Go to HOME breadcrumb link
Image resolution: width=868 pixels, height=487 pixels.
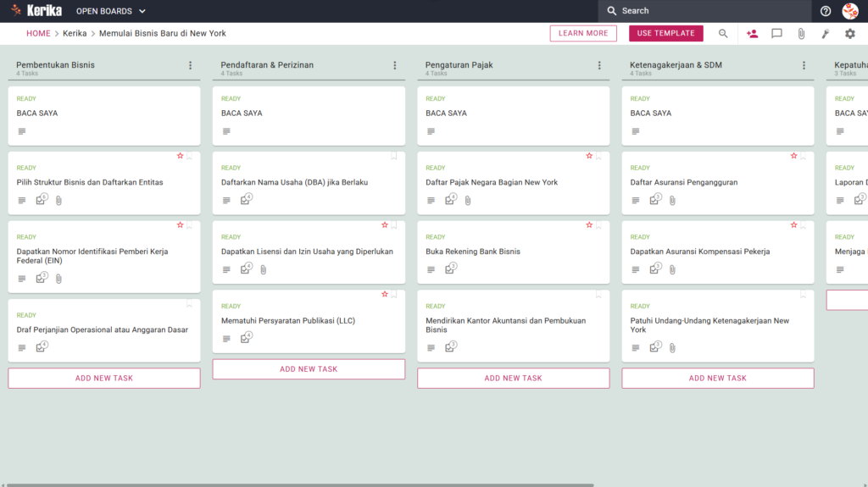pyautogui.click(x=38, y=33)
